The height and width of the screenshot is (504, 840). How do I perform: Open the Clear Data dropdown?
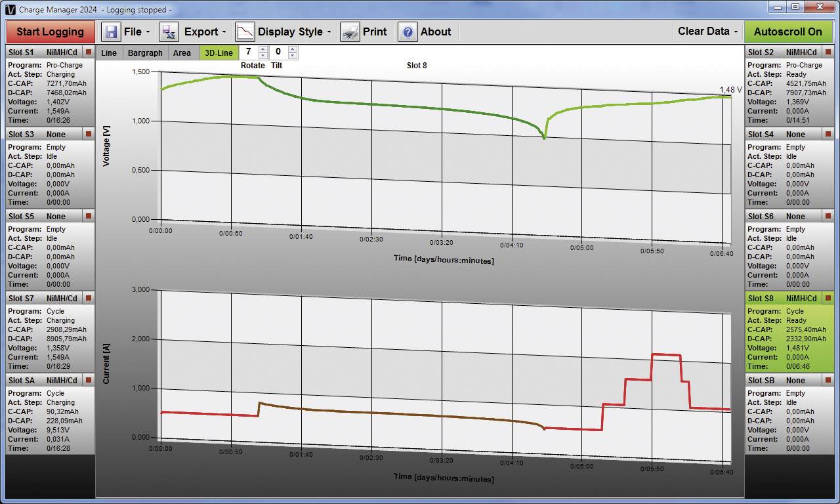(x=707, y=31)
